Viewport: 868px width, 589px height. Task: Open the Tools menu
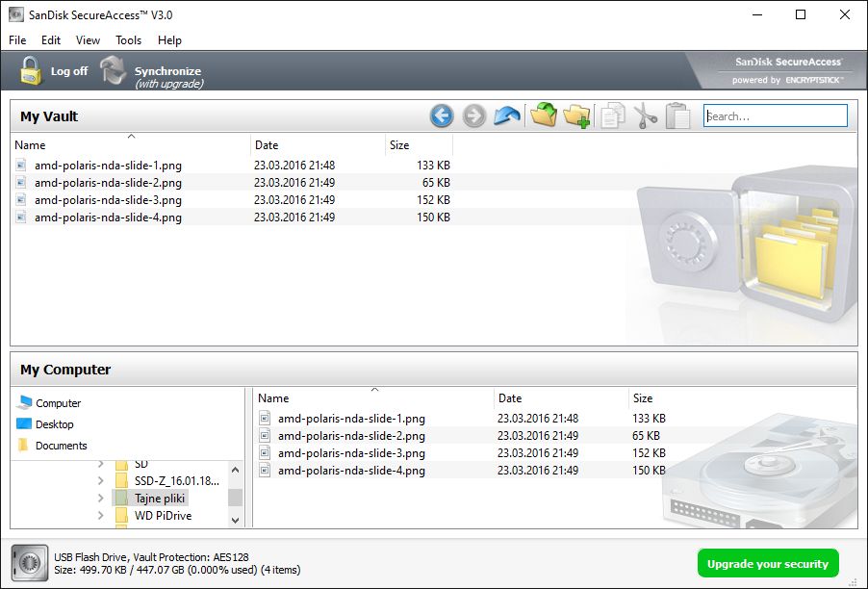[x=128, y=39]
